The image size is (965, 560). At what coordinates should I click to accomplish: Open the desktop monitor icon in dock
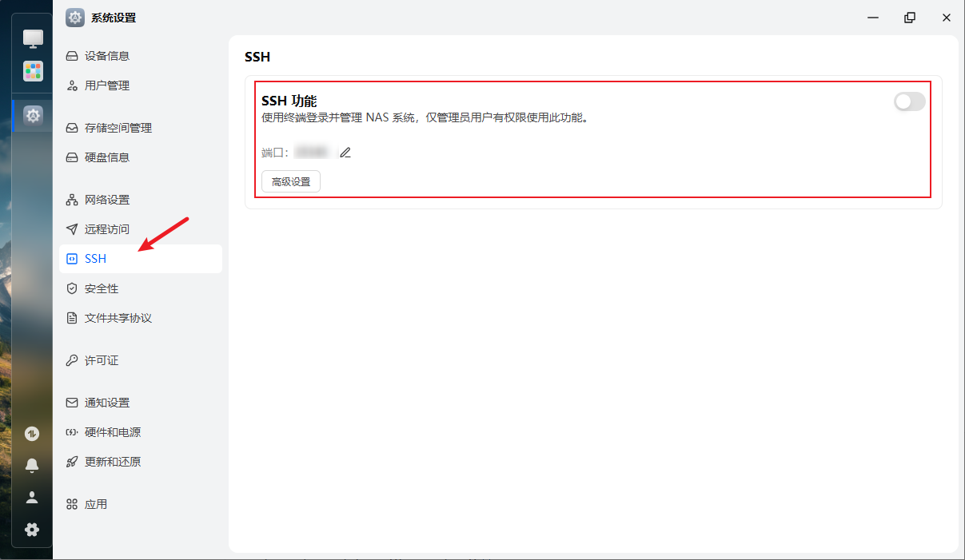pos(33,38)
